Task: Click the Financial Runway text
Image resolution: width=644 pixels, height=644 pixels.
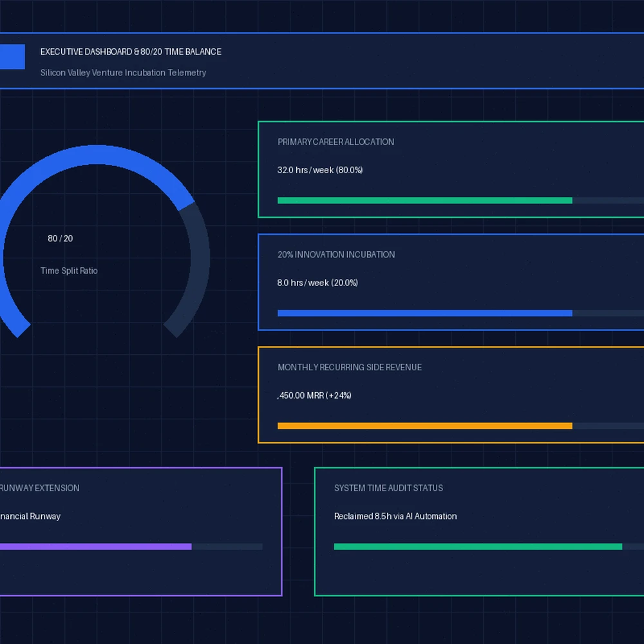Action: coord(30,516)
